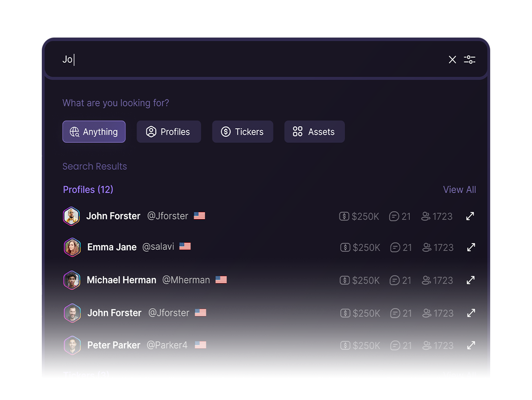The image size is (532, 400).
Task: Switch filter to Tickers
Action: pos(243,132)
